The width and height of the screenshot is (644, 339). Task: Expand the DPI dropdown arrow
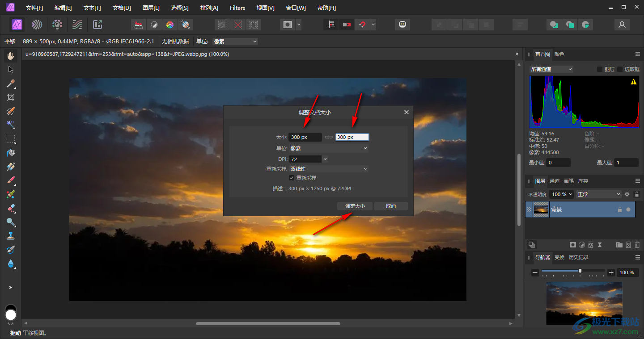(x=325, y=159)
